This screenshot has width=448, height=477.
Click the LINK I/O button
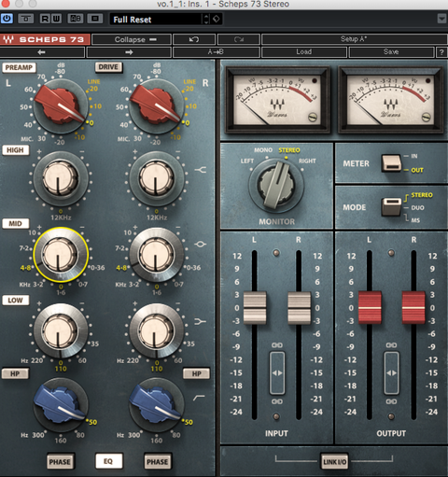[334, 462]
